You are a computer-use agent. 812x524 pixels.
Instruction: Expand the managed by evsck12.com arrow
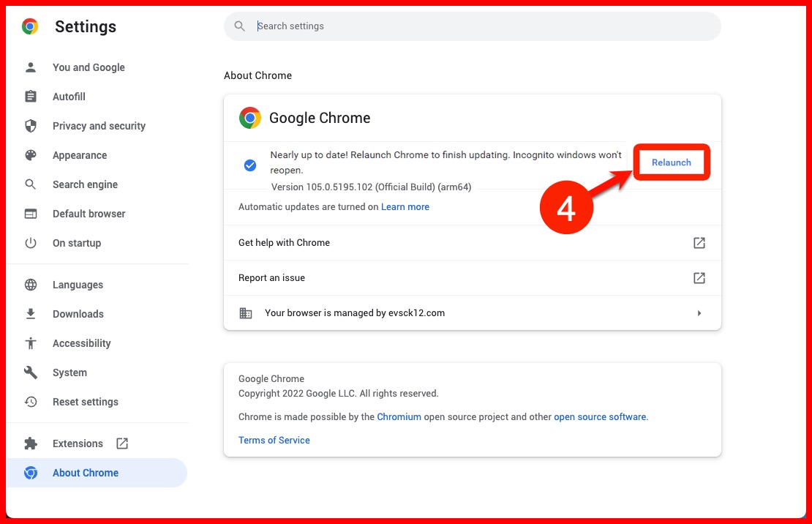[x=699, y=313]
